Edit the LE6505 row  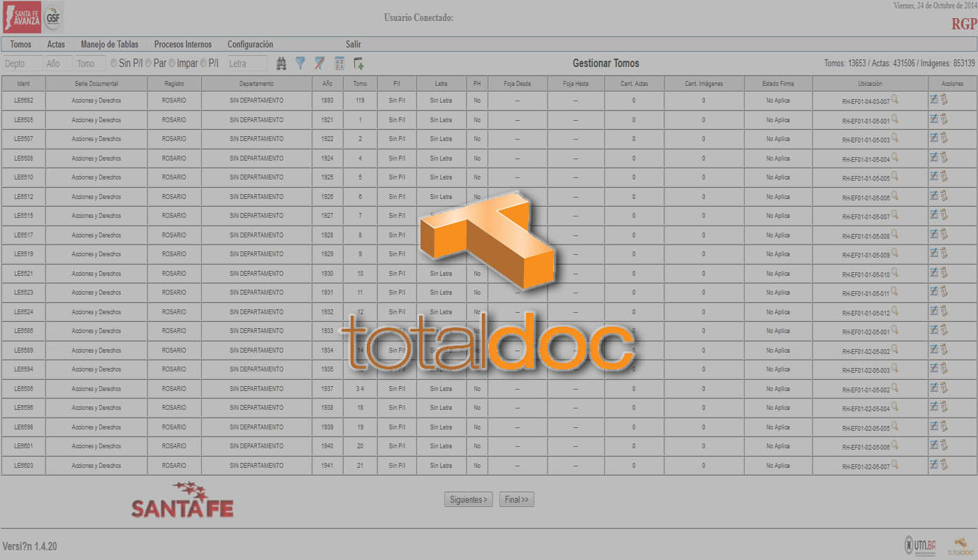tap(934, 119)
